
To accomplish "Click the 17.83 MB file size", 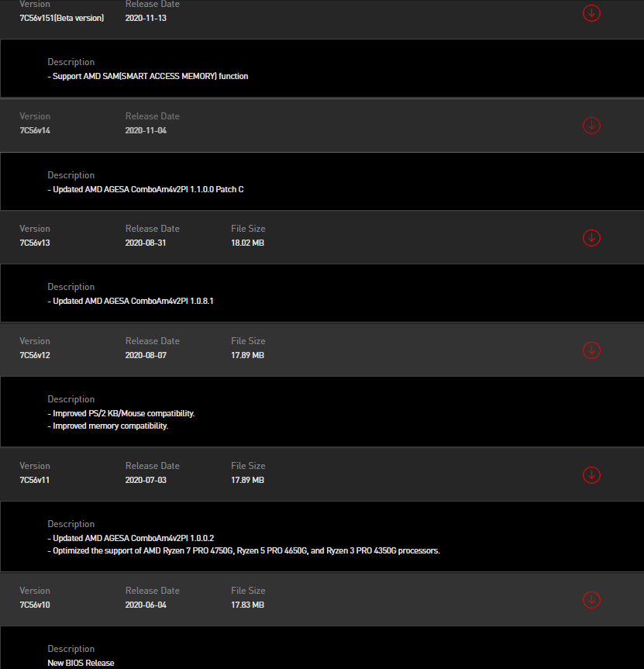I will (248, 605).
